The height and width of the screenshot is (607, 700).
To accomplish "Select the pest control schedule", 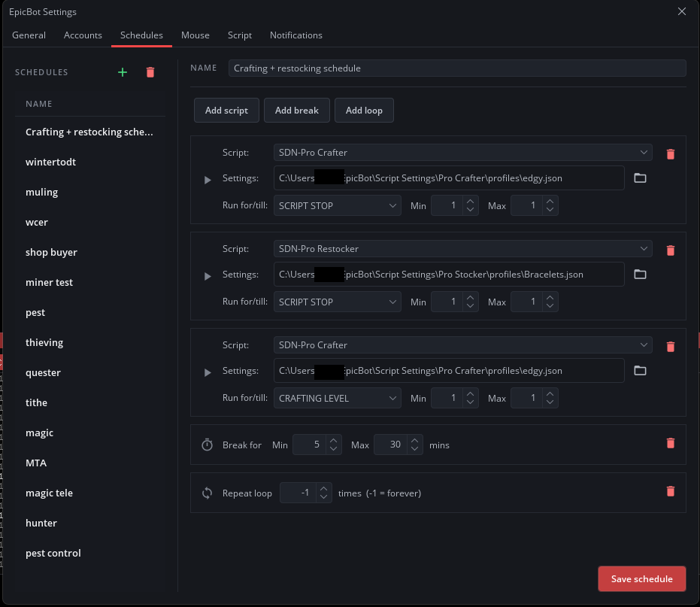I will pos(89,553).
